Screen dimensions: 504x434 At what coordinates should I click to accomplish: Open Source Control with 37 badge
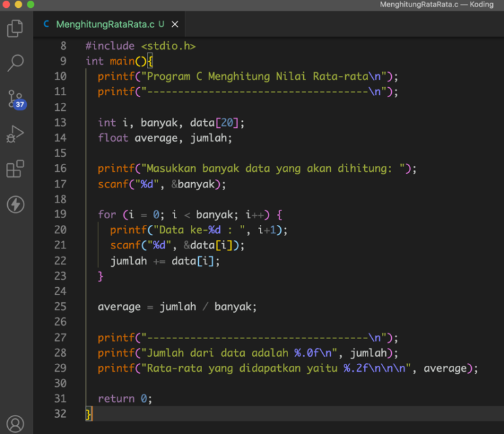click(15, 99)
